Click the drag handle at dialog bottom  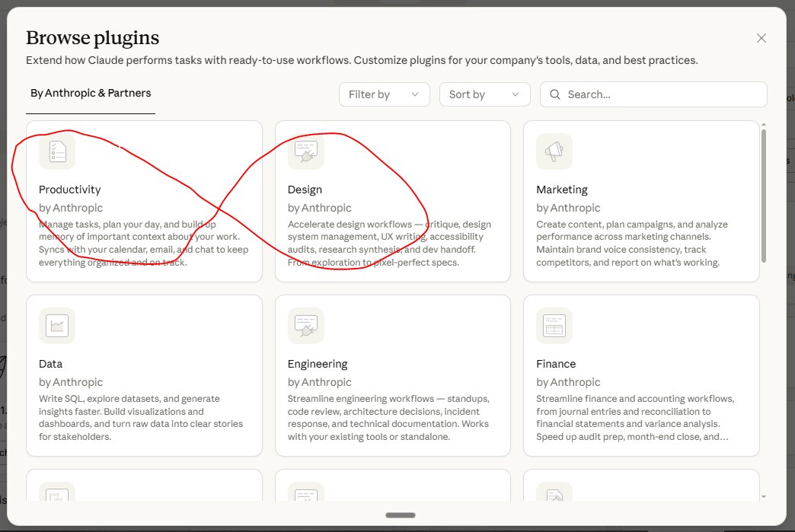(401, 515)
